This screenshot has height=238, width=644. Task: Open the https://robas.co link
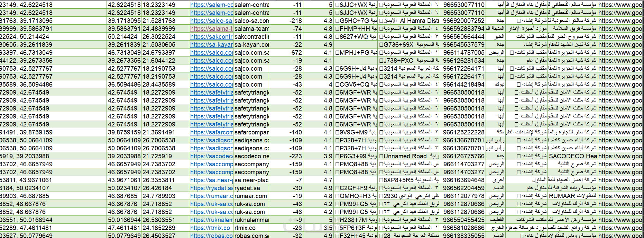click(211, 235)
